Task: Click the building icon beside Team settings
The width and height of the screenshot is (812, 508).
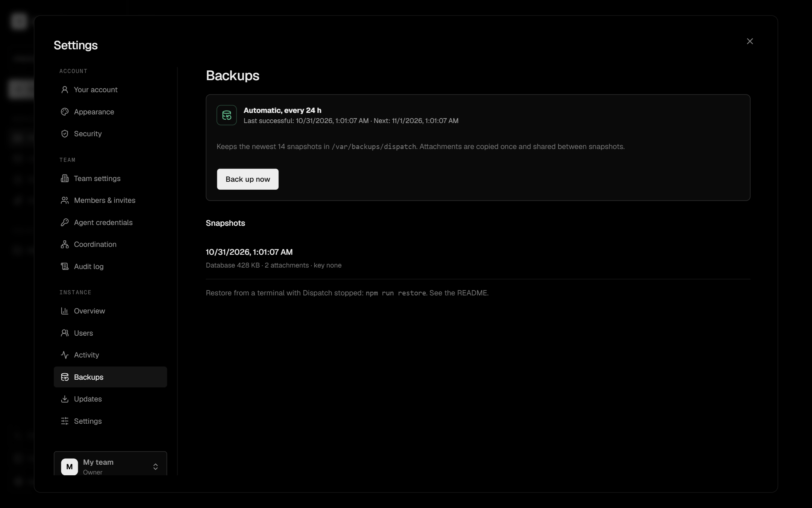Action: (65, 178)
